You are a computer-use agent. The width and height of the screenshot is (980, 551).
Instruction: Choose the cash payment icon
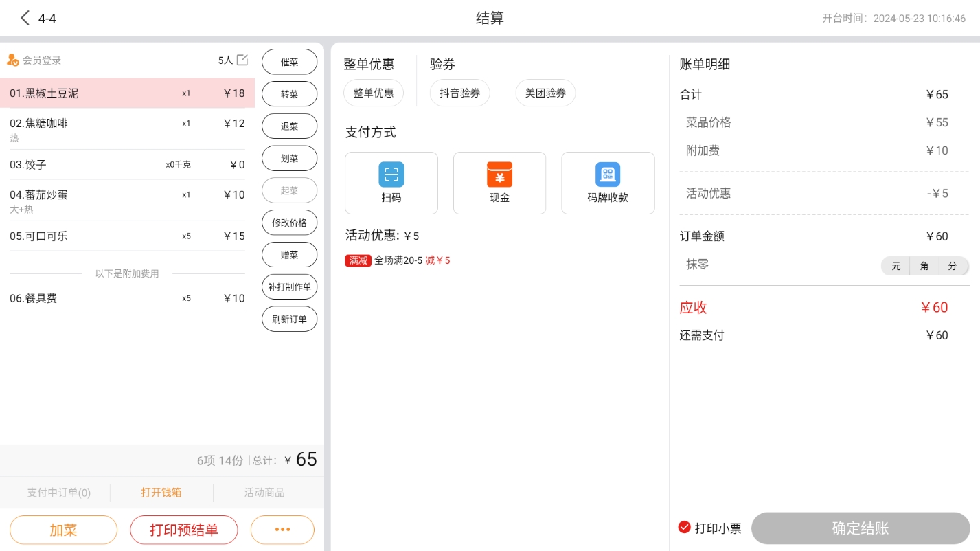point(499,175)
